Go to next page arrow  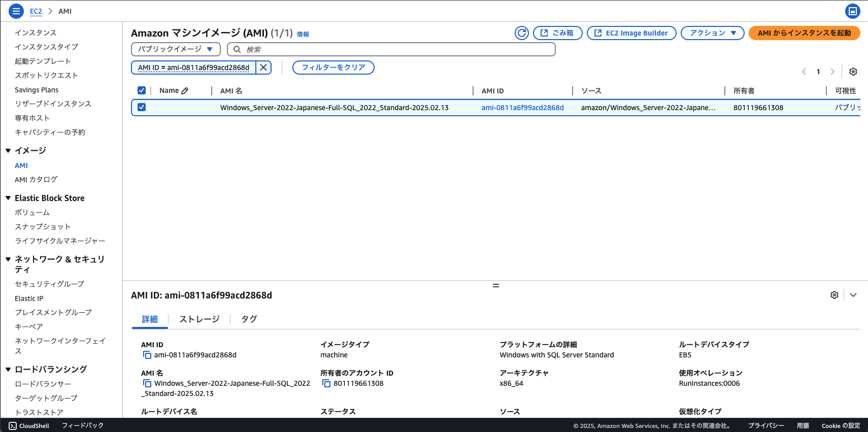832,72
